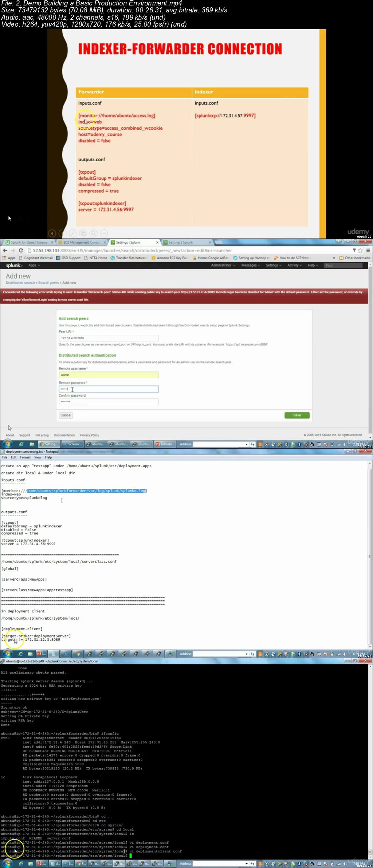Click the Chrome address bar URL
Viewport: 373px width, 868px height.
132,250
